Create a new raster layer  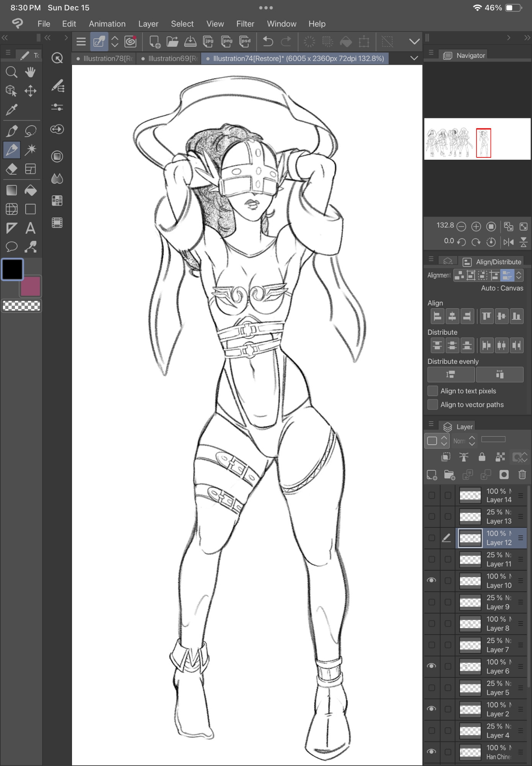pyautogui.click(x=432, y=475)
